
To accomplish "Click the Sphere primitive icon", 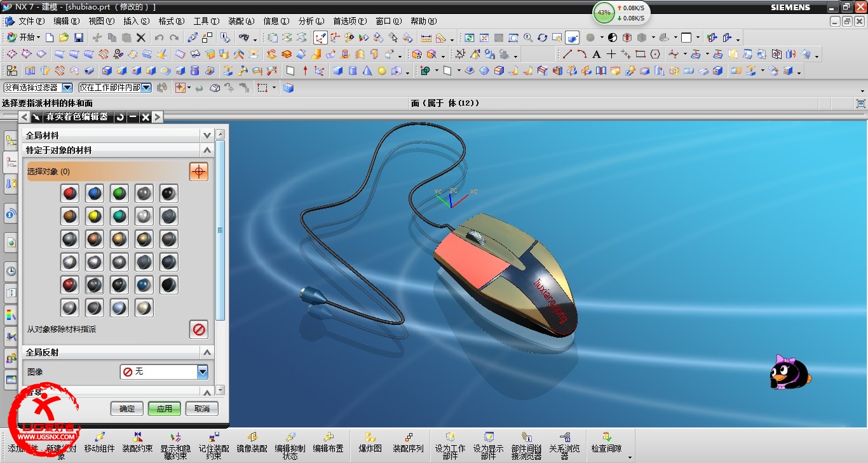I will pos(382,71).
